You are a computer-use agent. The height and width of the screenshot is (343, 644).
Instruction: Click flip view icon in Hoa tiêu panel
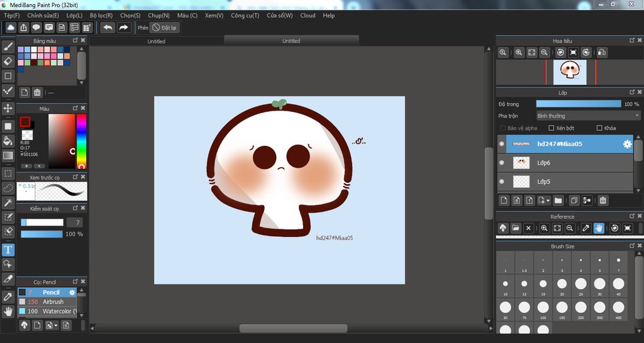pyautogui.click(x=602, y=53)
